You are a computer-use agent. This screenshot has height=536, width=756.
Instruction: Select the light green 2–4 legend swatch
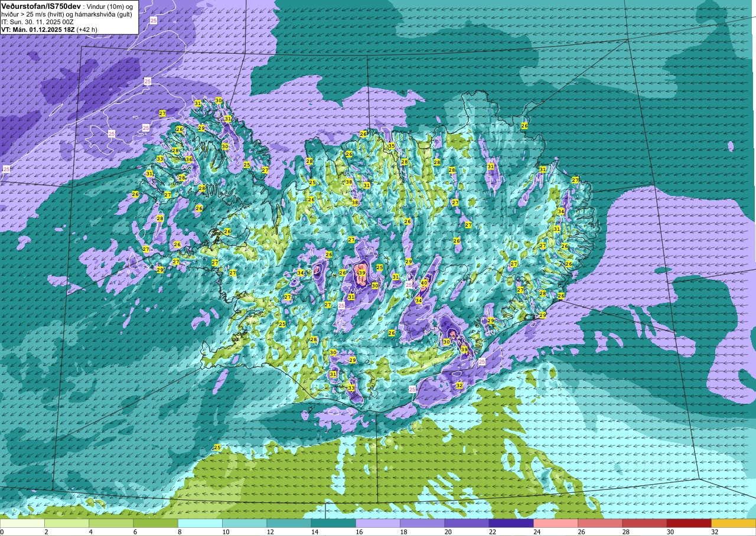[67, 523]
